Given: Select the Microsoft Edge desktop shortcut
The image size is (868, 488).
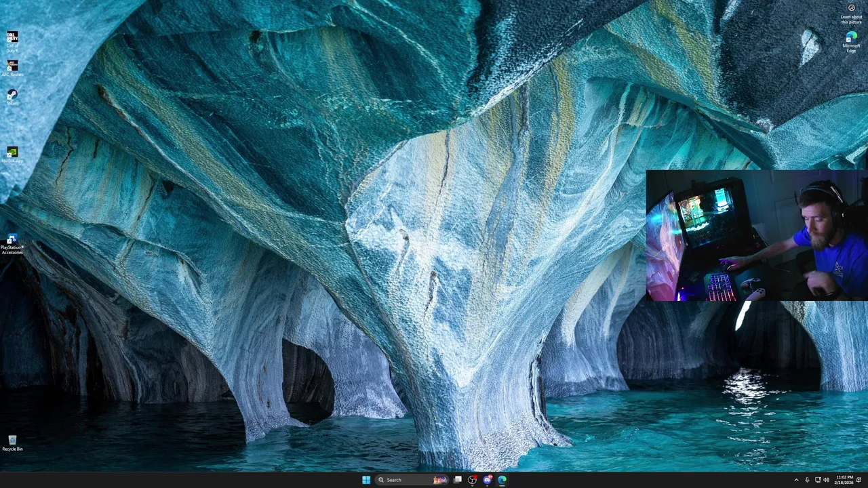Looking at the screenshot, I should tap(851, 42).
